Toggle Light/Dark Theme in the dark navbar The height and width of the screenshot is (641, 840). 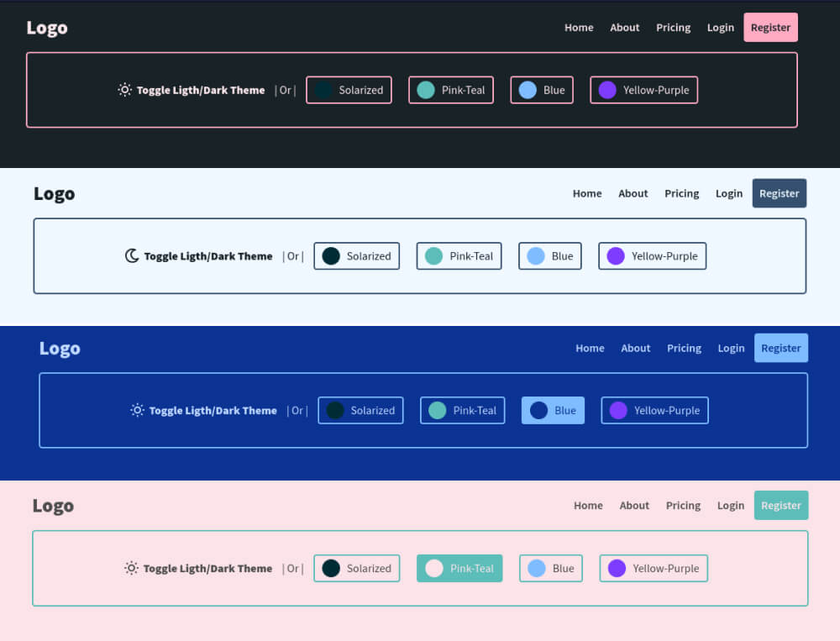pyautogui.click(x=202, y=90)
